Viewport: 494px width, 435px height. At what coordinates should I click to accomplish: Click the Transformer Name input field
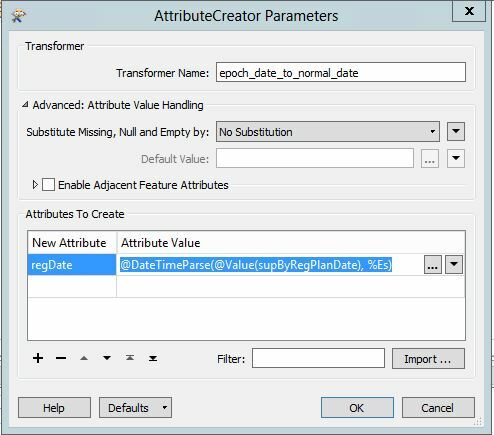click(x=341, y=72)
